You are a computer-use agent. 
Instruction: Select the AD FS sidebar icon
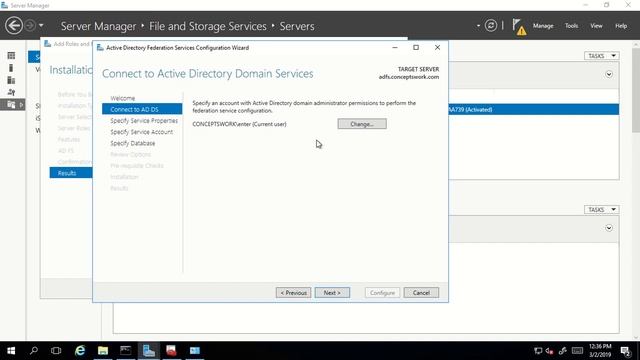click(x=11, y=92)
